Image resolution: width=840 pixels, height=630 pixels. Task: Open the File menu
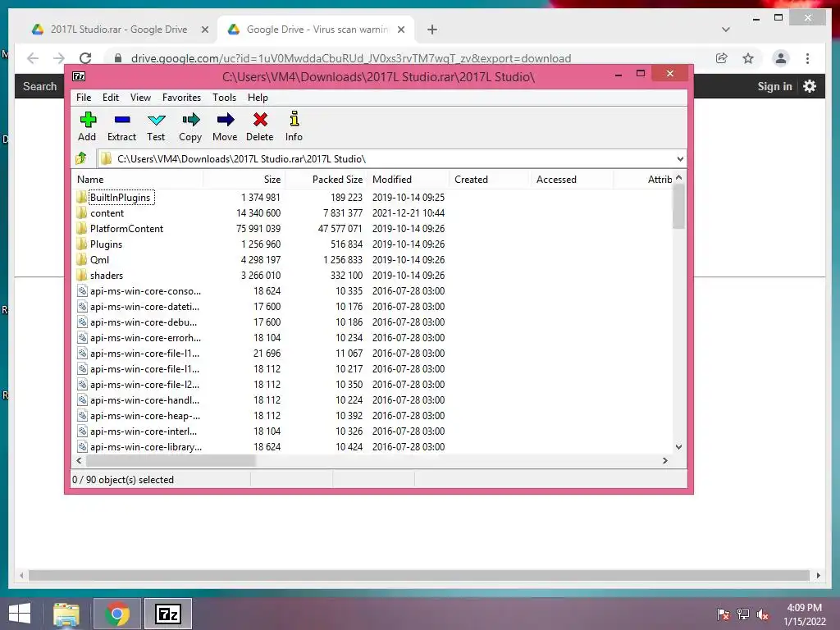point(84,98)
